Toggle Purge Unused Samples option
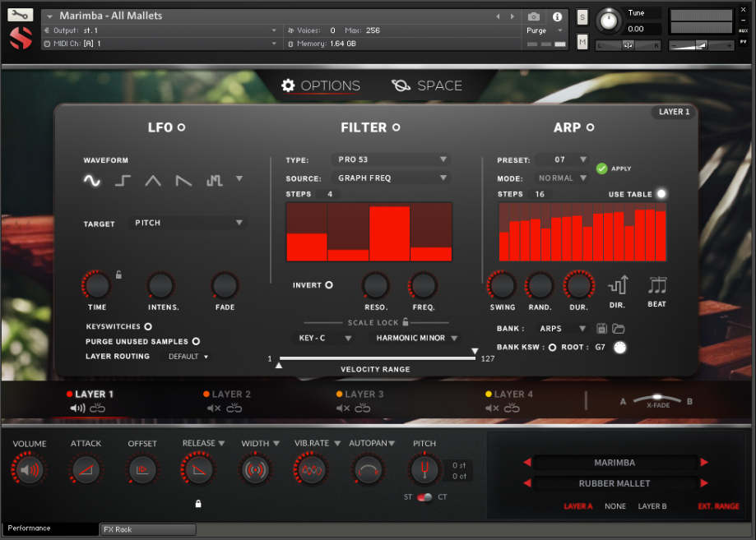 tap(196, 341)
